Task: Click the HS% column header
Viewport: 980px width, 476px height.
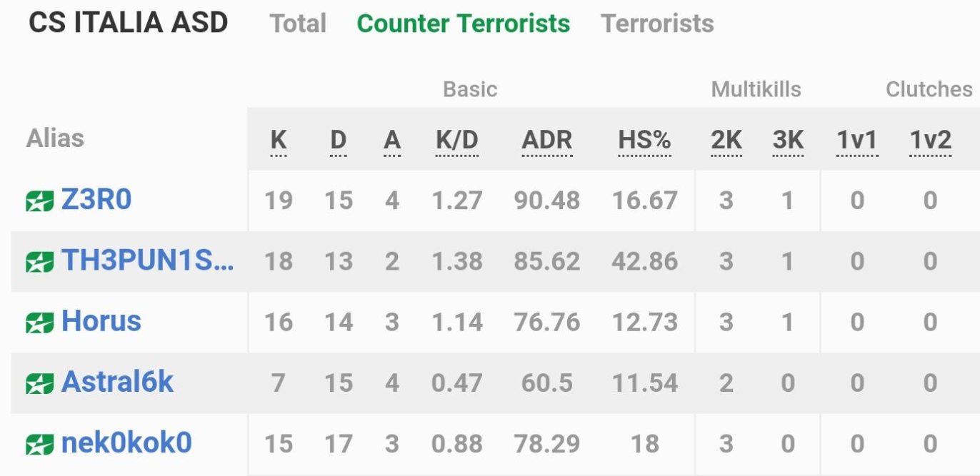Action: coord(644,141)
